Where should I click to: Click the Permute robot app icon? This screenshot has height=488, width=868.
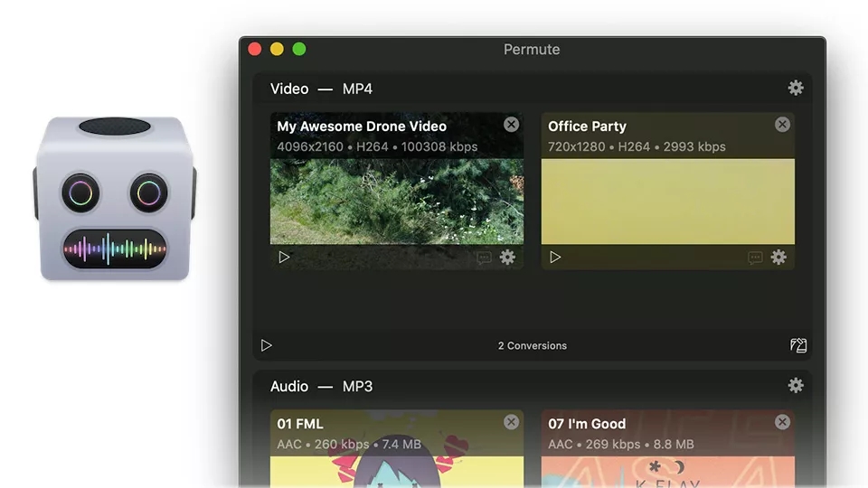pyautogui.click(x=115, y=198)
